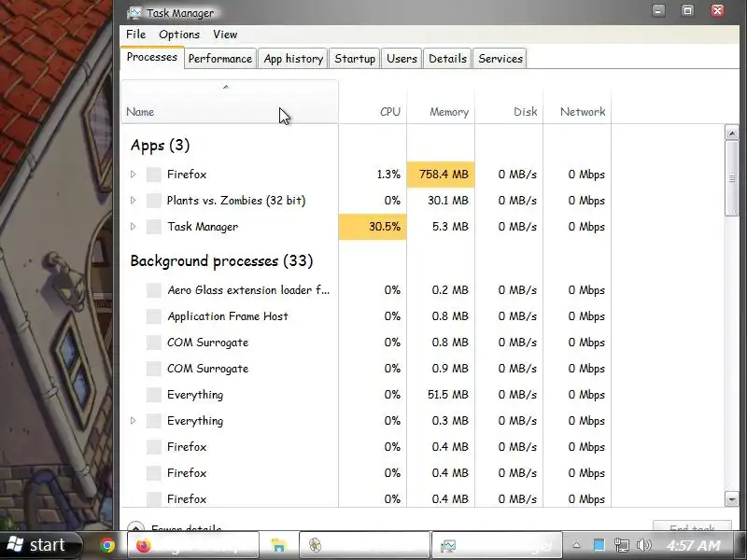This screenshot has width=747, height=560.
Task: Switch to Firefox taskbar button
Action: (x=193, y=545)
